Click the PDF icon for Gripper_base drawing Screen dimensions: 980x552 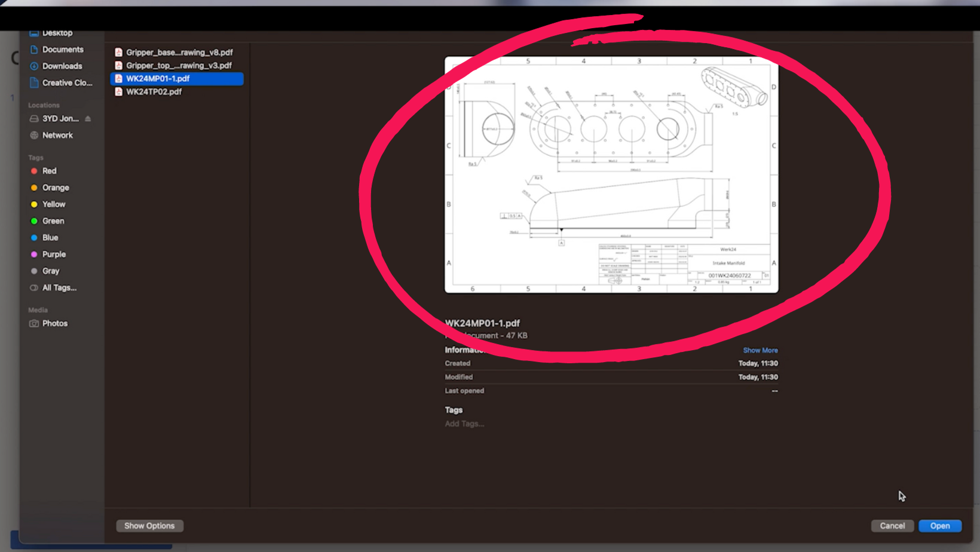click(119, 52)
